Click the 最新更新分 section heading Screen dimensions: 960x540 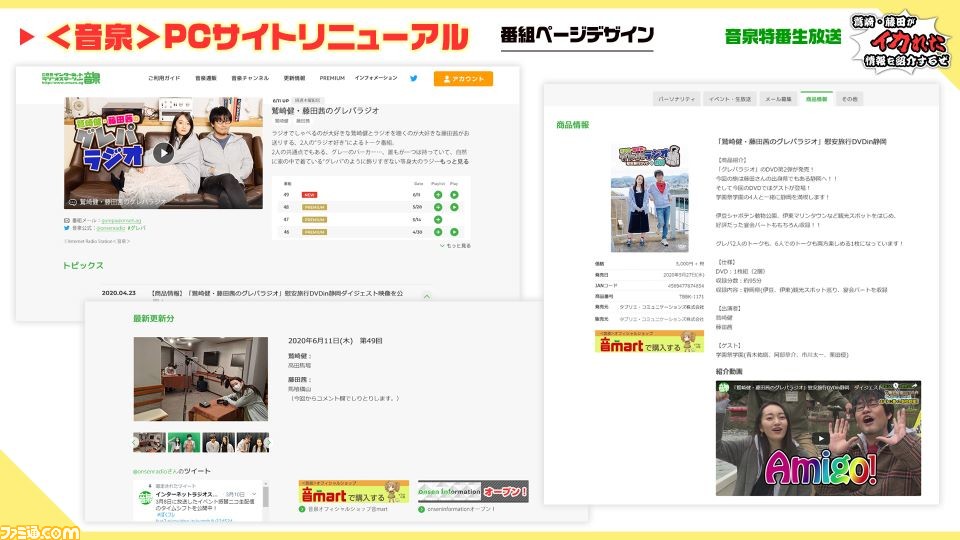point(154,318)
